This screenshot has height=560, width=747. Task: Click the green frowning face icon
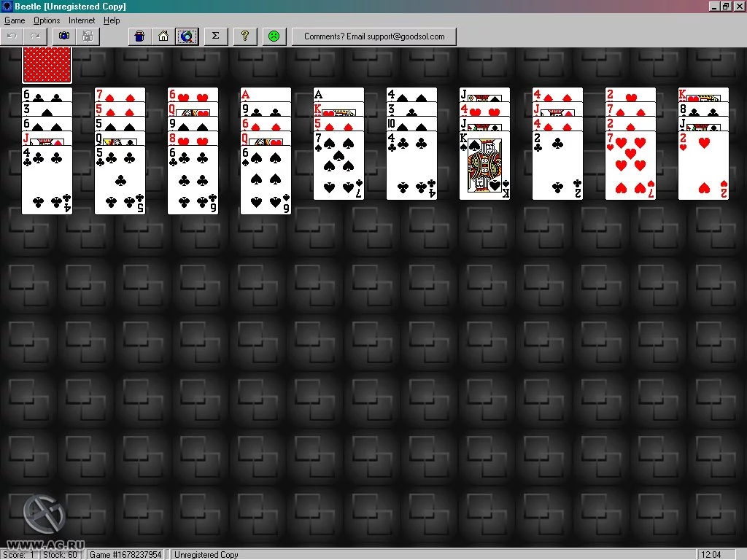pyautogui.click(x=274, y=36)
